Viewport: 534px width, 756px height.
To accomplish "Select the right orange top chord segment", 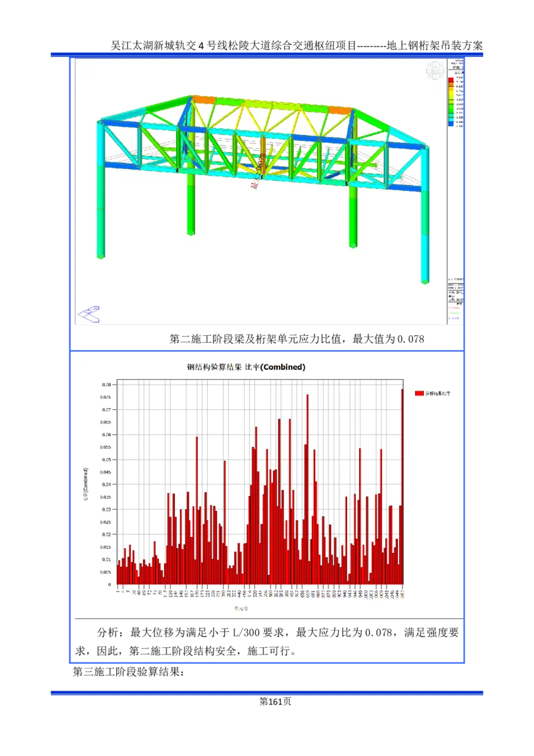I will click(x=340, y=110).
